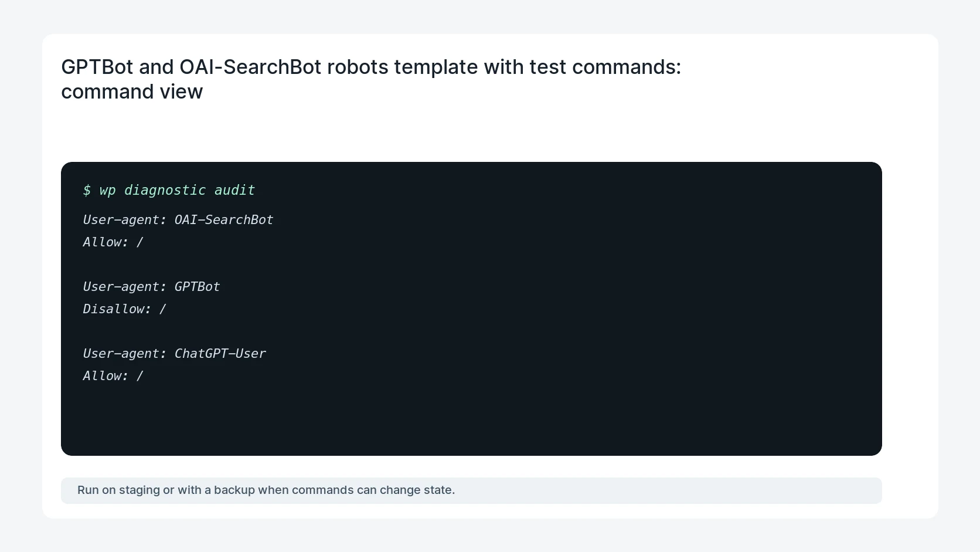Click the "Disallow: /" line
980x552 pixels.
(124, 309)
